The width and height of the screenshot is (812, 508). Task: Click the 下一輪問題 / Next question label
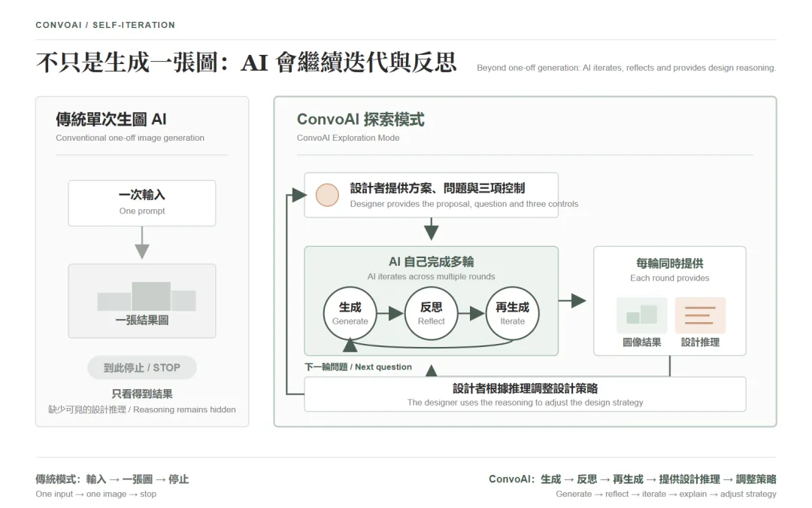[x=359, y=367]
